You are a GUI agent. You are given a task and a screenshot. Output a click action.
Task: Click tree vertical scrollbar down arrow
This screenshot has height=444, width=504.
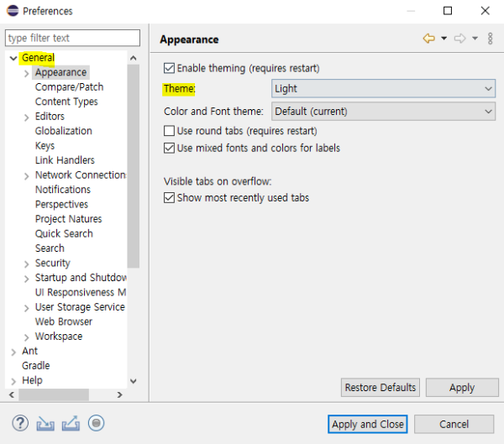[134, 381]
